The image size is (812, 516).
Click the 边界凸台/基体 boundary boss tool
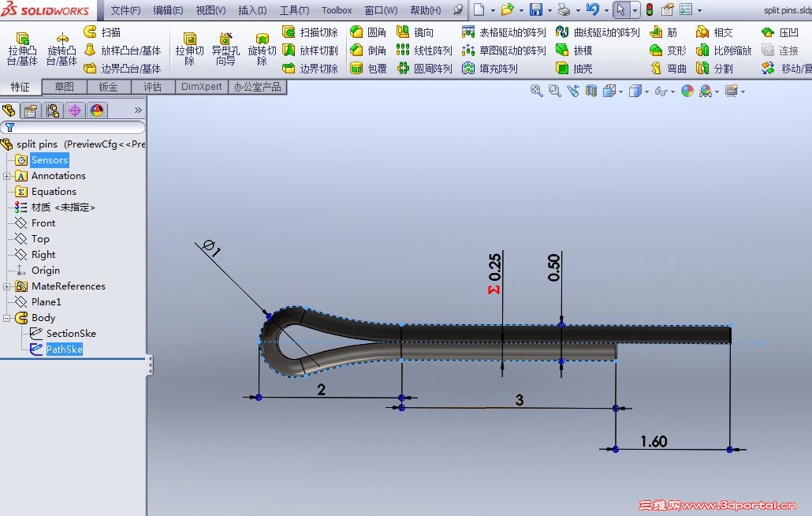point(123,69)
